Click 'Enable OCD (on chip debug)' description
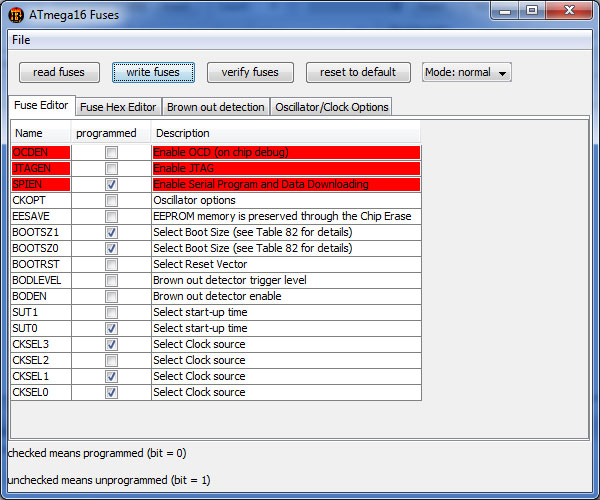Viewport: 600px width, 500px height. tap(286, 153)
